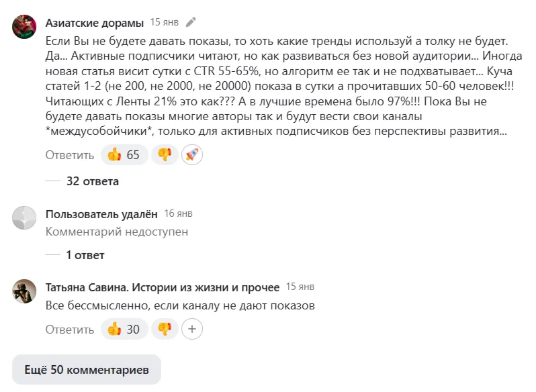This screenshot has width=536, height=392.
Task: Open Татьяна Савина's avatar picture
Action: (x=25, y=291)
